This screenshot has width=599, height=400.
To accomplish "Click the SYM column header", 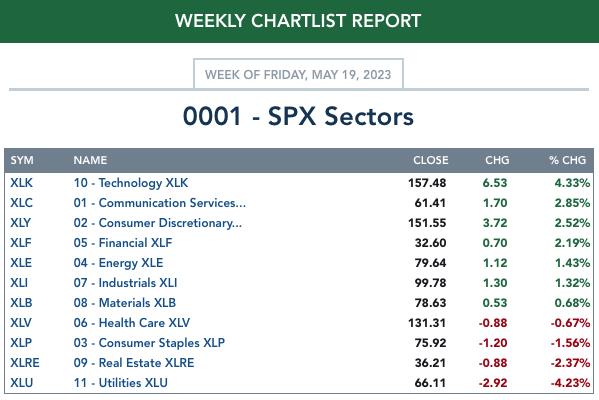I will click(x=22, y=160).
